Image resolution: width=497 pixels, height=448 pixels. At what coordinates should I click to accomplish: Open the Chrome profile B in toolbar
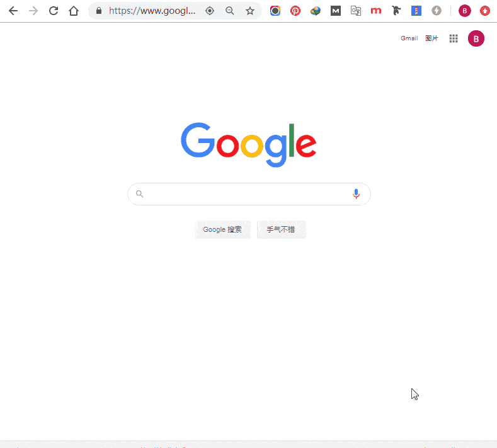pos(465,11)
